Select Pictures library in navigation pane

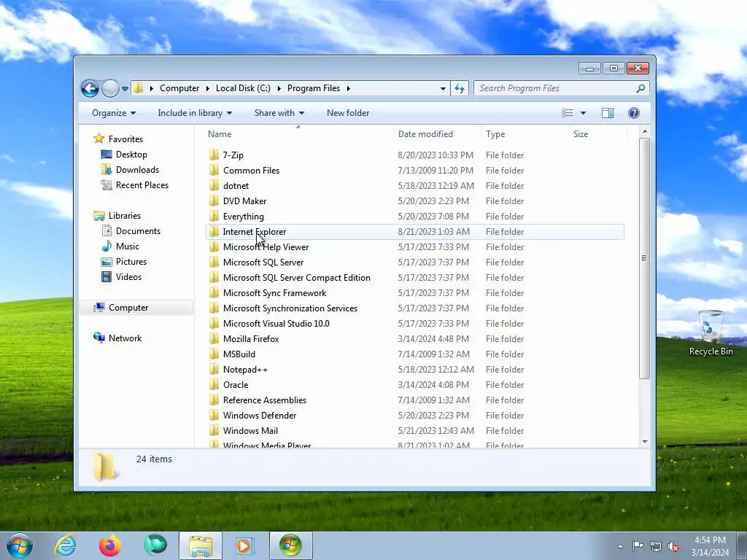click(x=131, y=262)
